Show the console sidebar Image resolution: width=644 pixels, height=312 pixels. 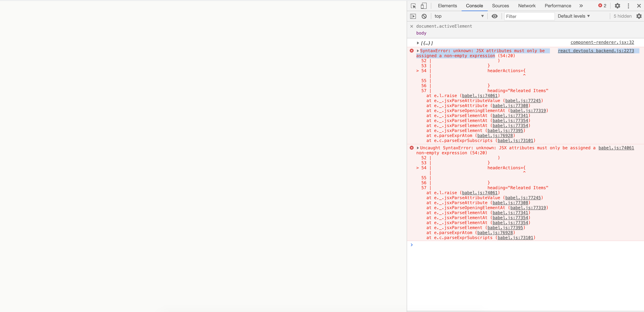point(413,16)
